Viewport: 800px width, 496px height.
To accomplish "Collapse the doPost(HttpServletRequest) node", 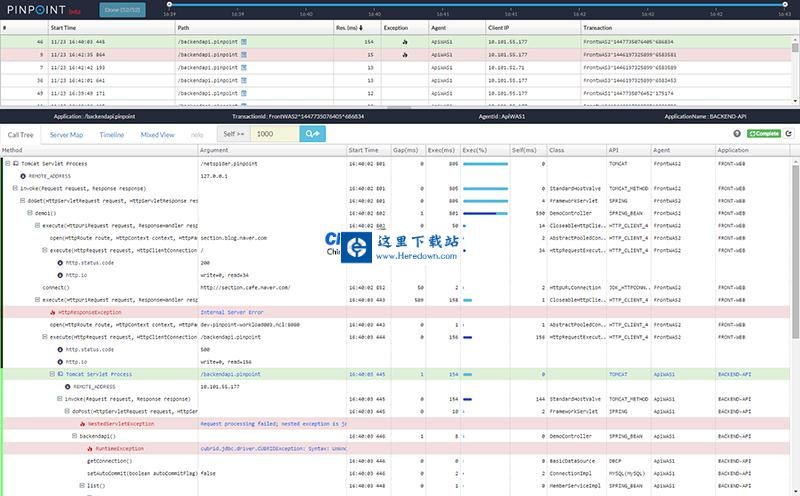I will click(x=67, y=411).
